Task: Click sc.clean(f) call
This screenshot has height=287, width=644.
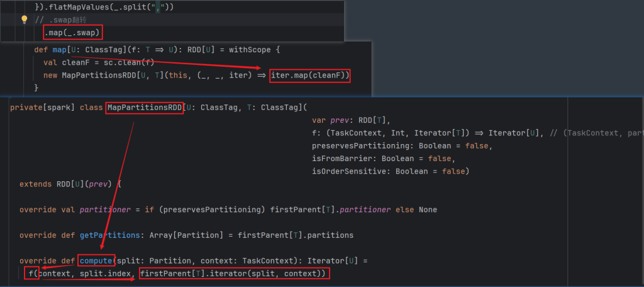Action: coord(129,62)
